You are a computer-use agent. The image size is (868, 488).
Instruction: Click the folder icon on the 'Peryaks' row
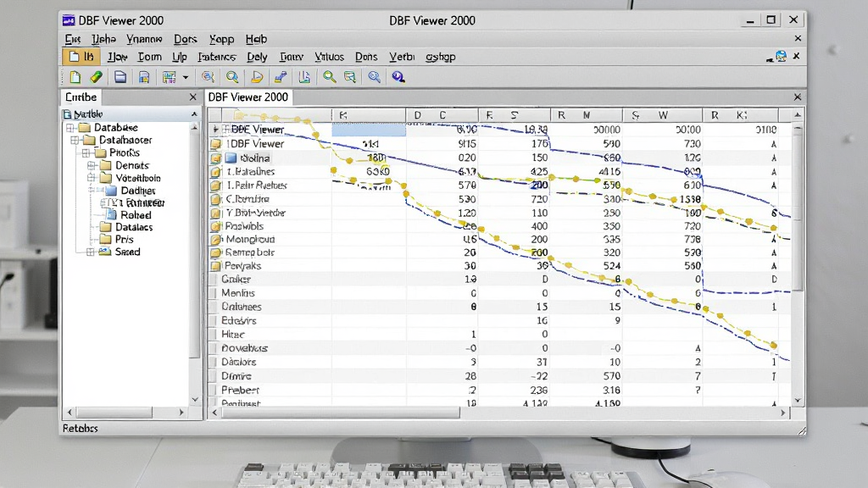coord(215,265)
